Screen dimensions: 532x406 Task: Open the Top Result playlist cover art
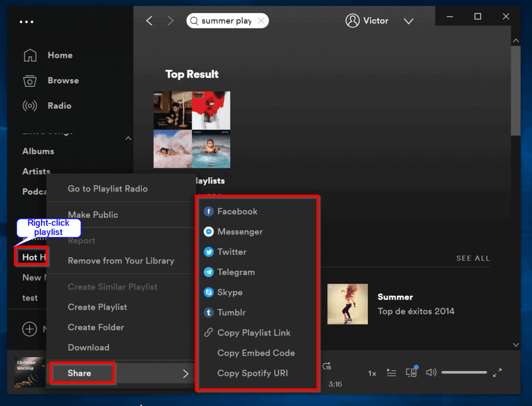coord(192,129)
